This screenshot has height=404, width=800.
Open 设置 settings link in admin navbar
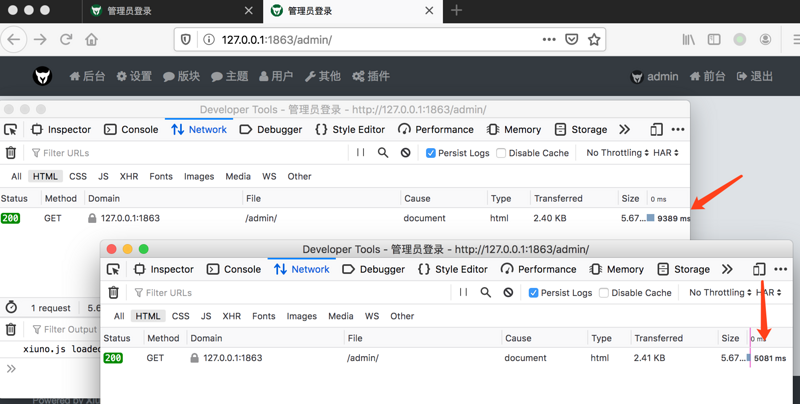coord(134,77)
